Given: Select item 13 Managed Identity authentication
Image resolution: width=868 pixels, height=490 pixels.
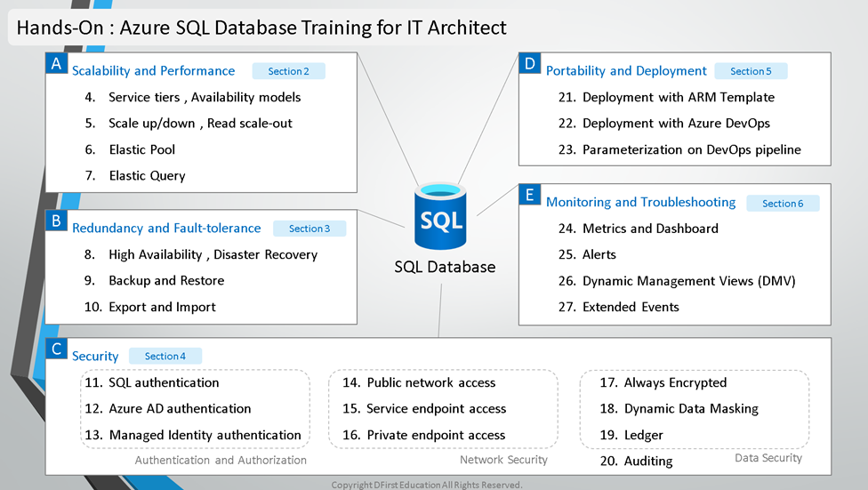Looking at the screenshot, I should click(x=193, y=435).
